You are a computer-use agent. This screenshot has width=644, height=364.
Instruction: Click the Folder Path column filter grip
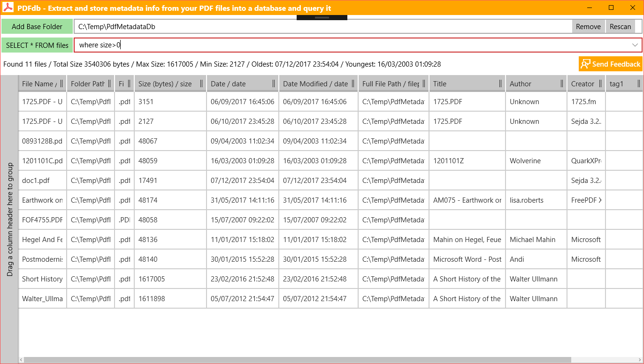point(109,84)
